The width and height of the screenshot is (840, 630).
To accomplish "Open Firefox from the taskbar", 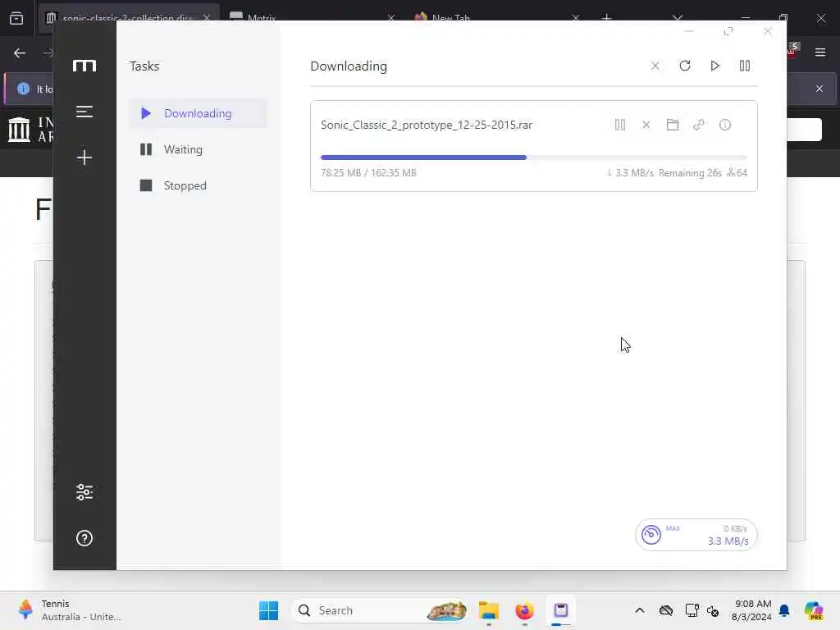I will point(524,610).
